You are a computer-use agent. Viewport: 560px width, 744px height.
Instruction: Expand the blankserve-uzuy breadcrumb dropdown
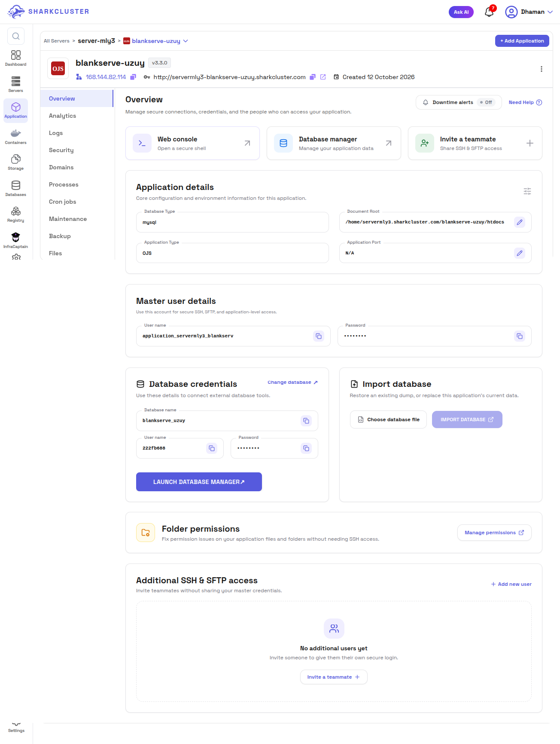(x=186, y=41)
